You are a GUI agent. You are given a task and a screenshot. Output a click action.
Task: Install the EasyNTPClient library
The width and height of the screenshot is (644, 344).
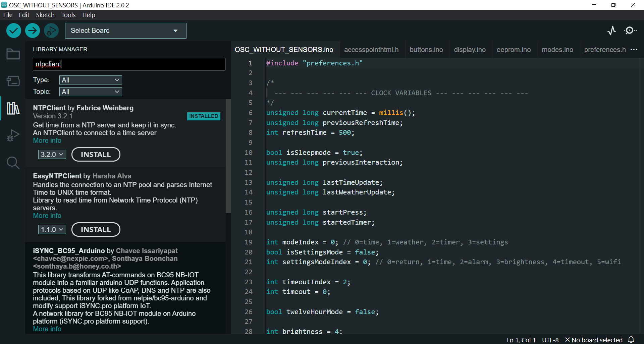[x=96, y=229]
